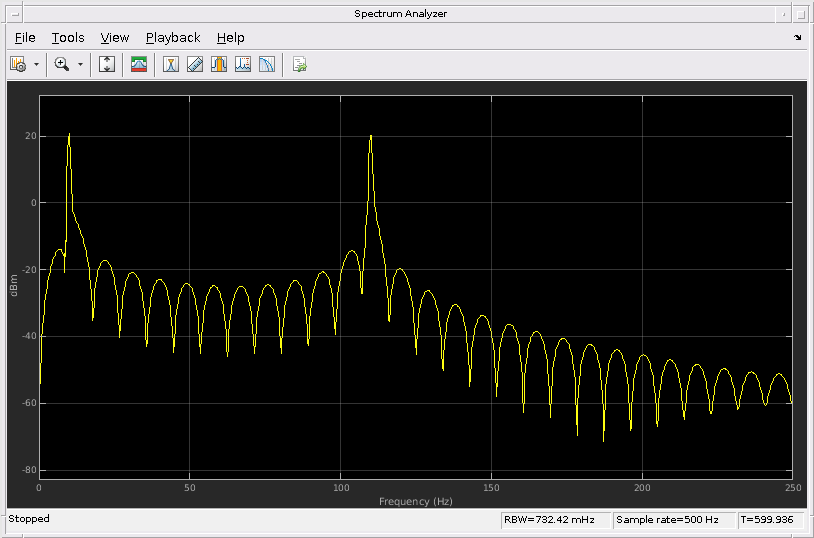Image resolution: width=814 pixels, height=538 pixels.
Task: Open the peak finder icon
Action: tap(242, 64)
